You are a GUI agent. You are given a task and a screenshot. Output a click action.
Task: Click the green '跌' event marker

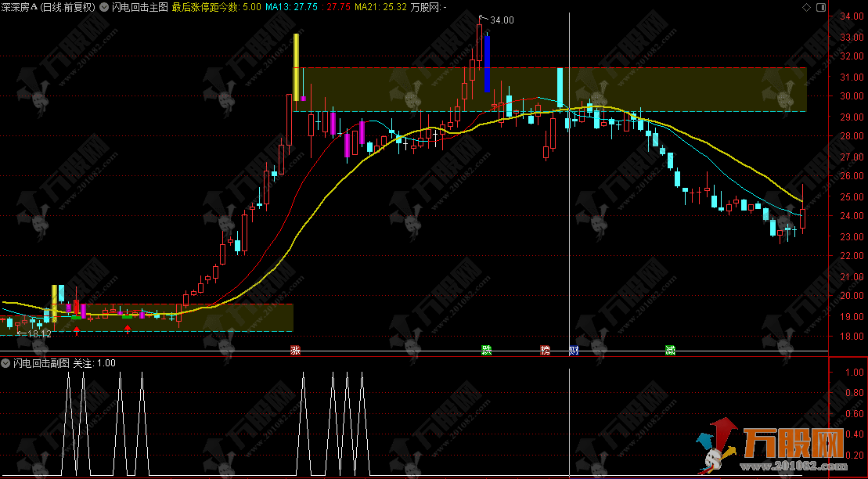486,350
